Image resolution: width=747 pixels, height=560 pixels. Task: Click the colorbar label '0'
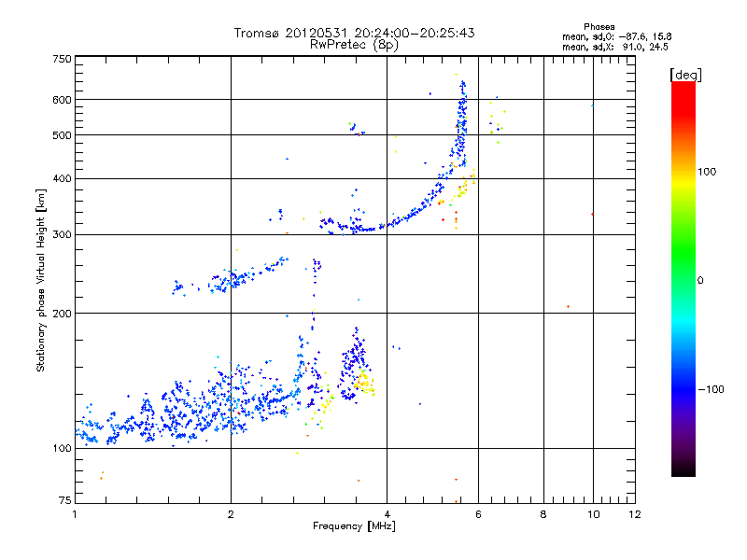(700, 281)
